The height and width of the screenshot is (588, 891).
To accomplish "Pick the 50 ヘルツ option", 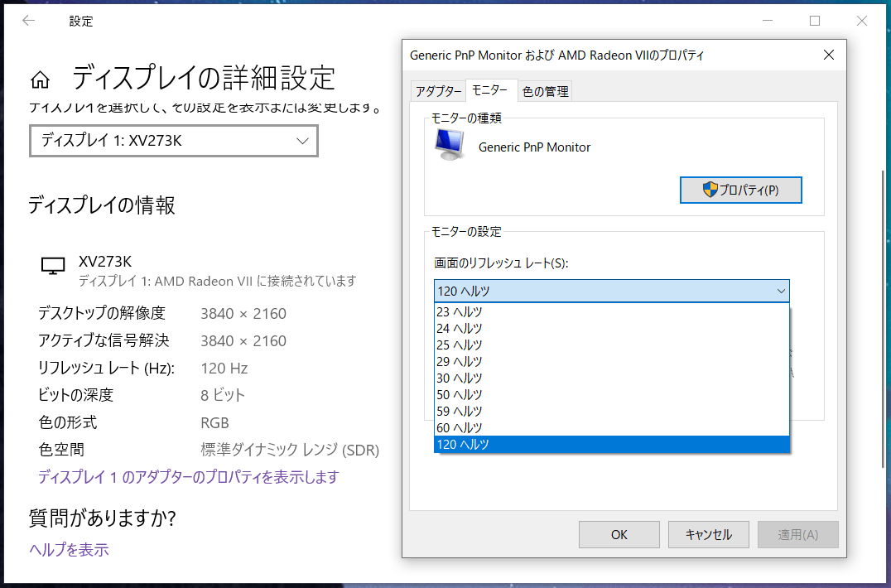I will [x=611, y=394].
